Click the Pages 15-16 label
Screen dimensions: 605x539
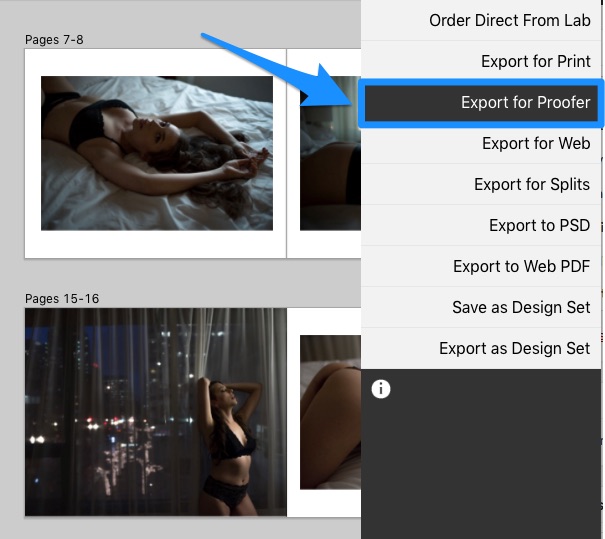click(62, 299)
